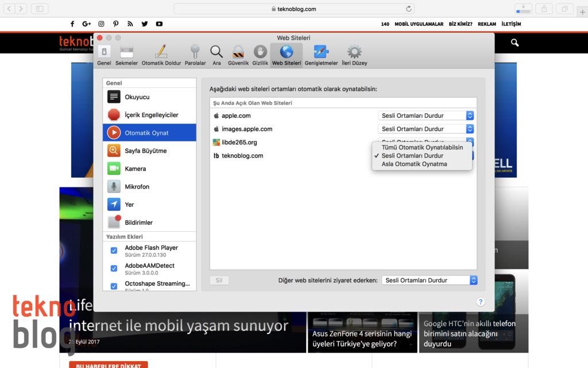
Task: Select Bildirimler in the sidebar
Action: point(149,223)
